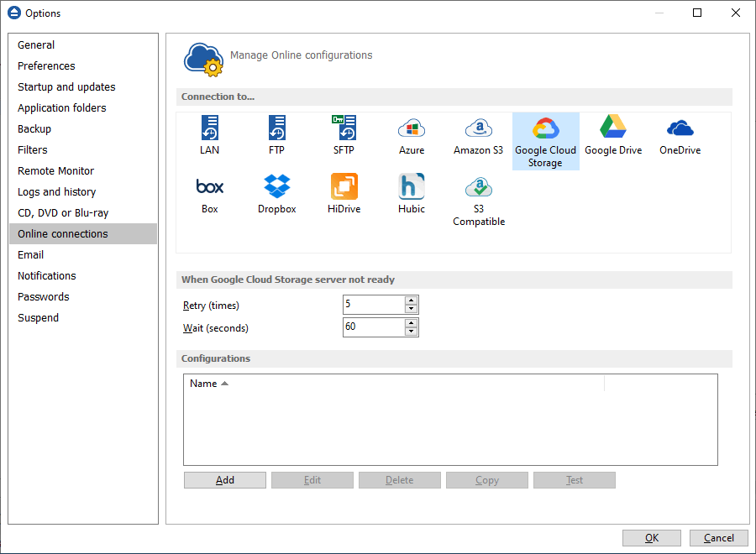Image resolution: width=756 pixels, height=554 pixels.
Task: Select the SFTP connection icon
Action: tap(344, 135)
